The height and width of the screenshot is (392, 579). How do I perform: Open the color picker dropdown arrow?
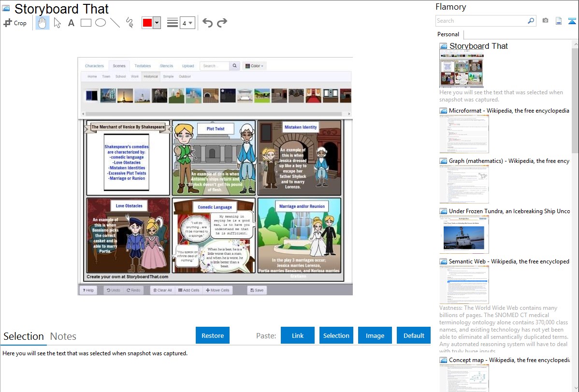pyautogui.click(x=157, y=23)
